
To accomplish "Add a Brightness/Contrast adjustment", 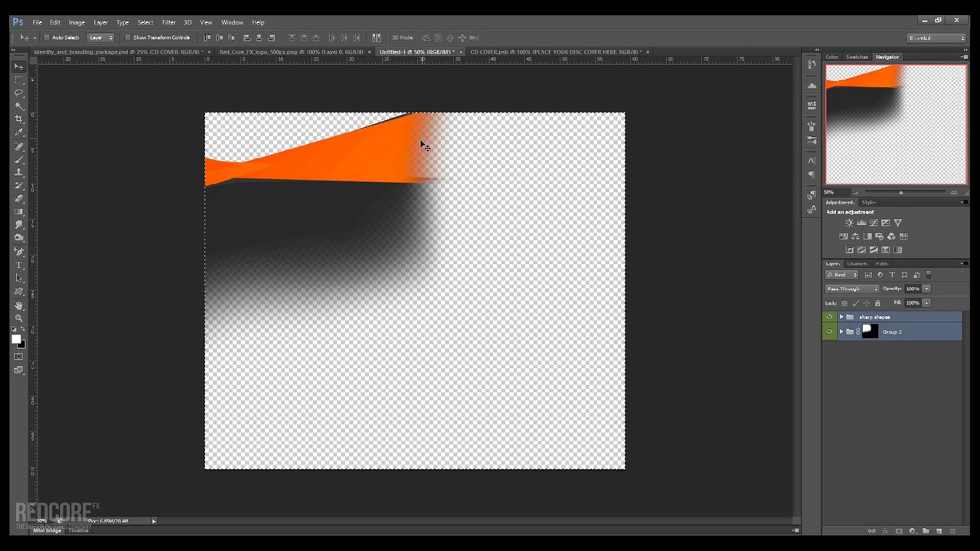I will pos(849,223).
